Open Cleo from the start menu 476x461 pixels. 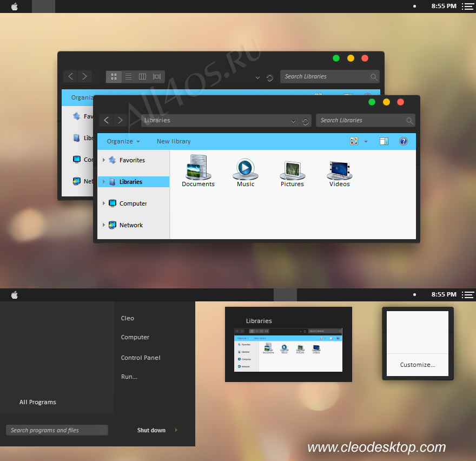(x=128, y=318)
